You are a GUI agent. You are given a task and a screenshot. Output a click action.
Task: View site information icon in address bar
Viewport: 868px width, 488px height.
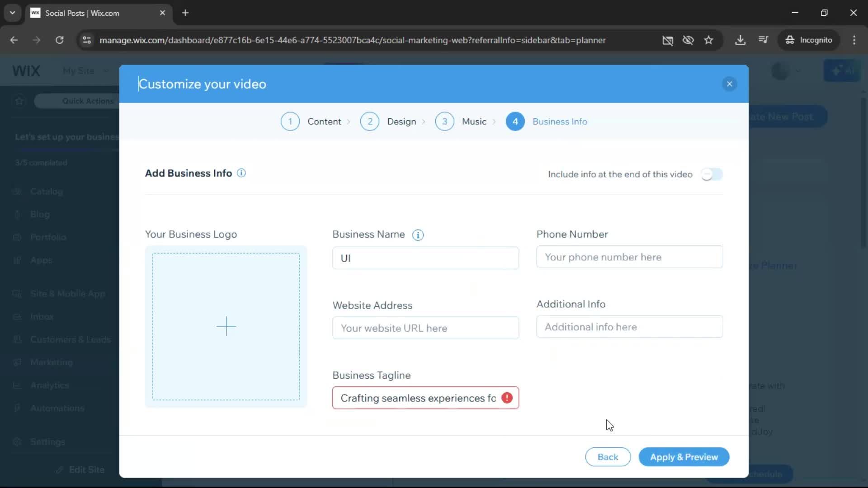click(x=87, y=40)
